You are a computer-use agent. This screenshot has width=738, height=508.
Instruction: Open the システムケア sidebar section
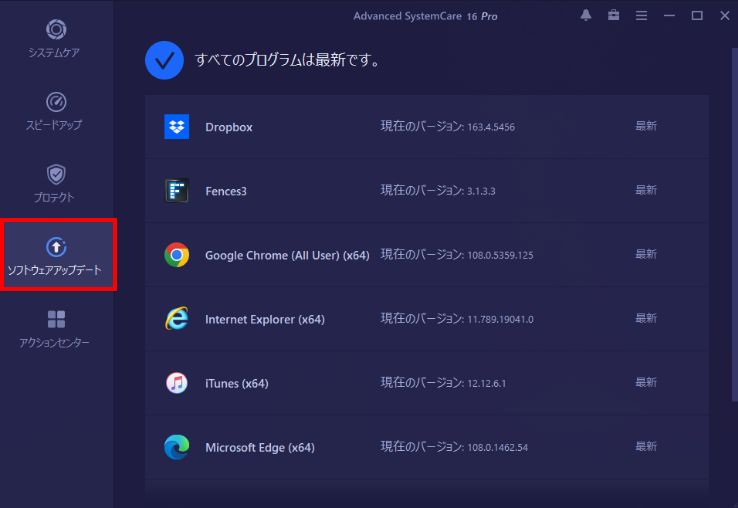click(56, 39)
